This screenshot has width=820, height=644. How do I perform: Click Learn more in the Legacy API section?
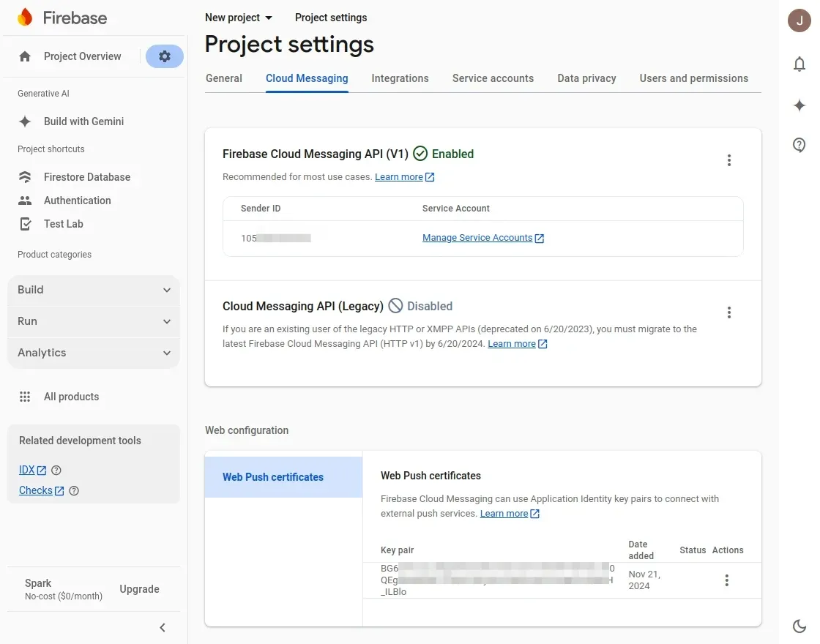pos(512,343)
